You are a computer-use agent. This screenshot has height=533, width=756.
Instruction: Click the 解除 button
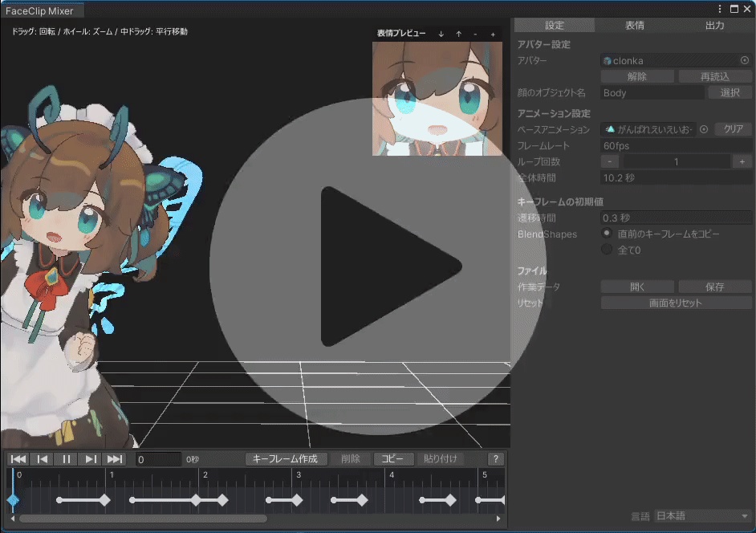pyautogui.click(x=637, y=76)
